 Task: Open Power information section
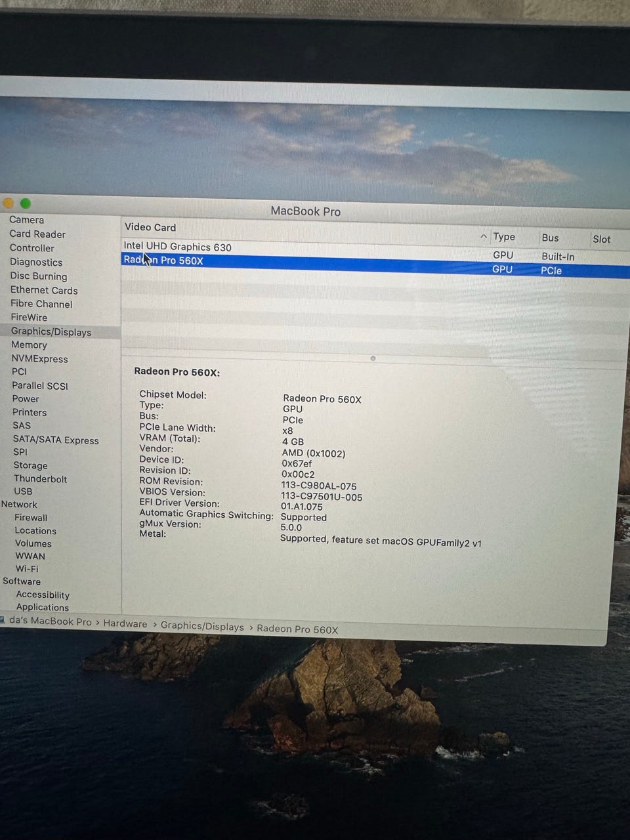[x=26, y=399]
